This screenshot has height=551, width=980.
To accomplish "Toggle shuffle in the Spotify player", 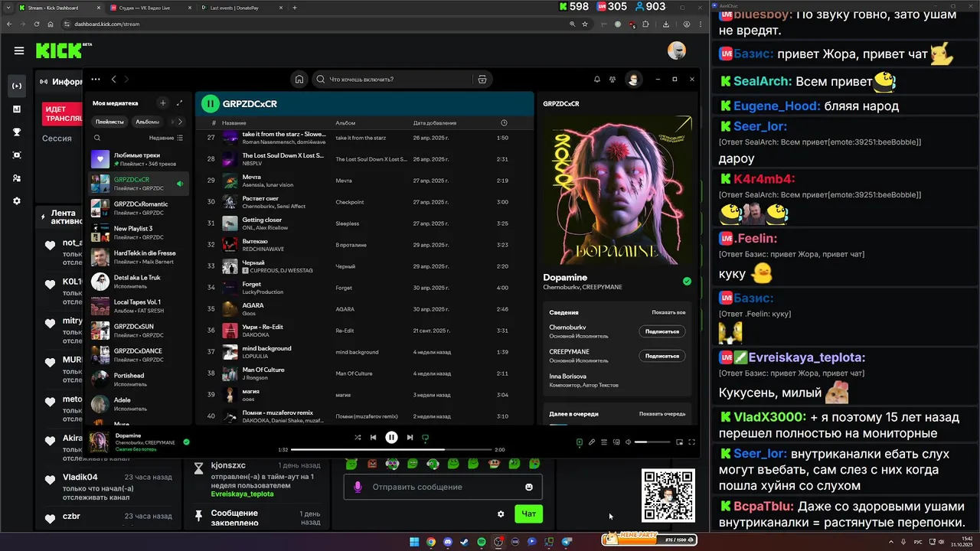I will [x=358, y=437].
